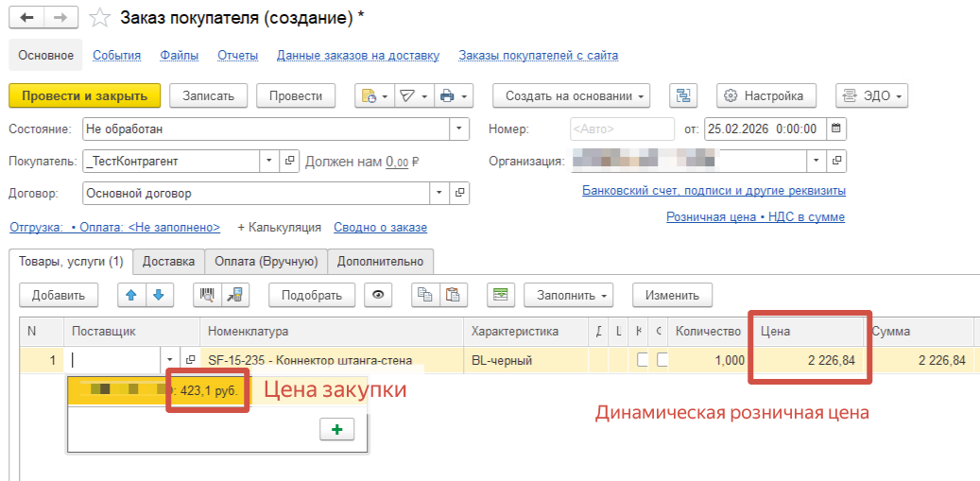Open the document structure icon beside Настройка
The image size is (980, 481).
pyautogui.click(x=682, y=95)
